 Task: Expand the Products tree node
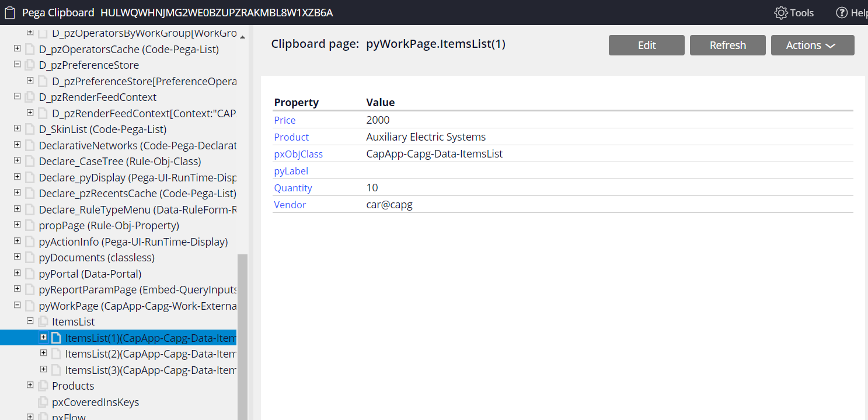point(30,385)
